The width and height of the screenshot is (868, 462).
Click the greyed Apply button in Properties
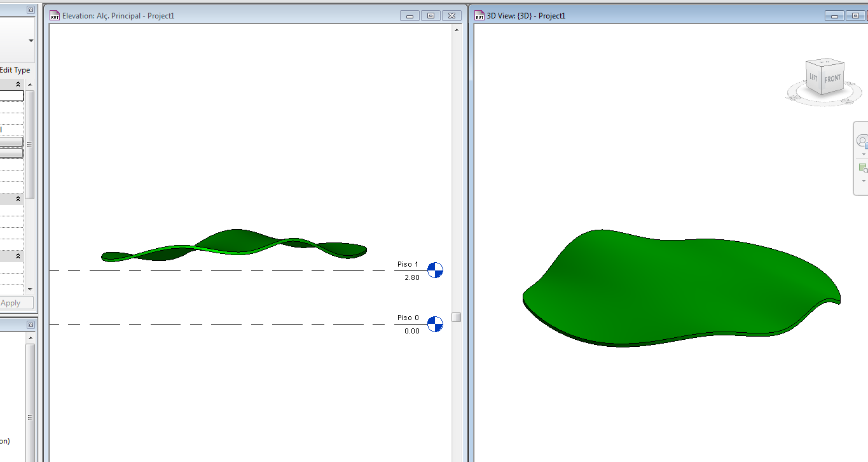tap(16, 303)
